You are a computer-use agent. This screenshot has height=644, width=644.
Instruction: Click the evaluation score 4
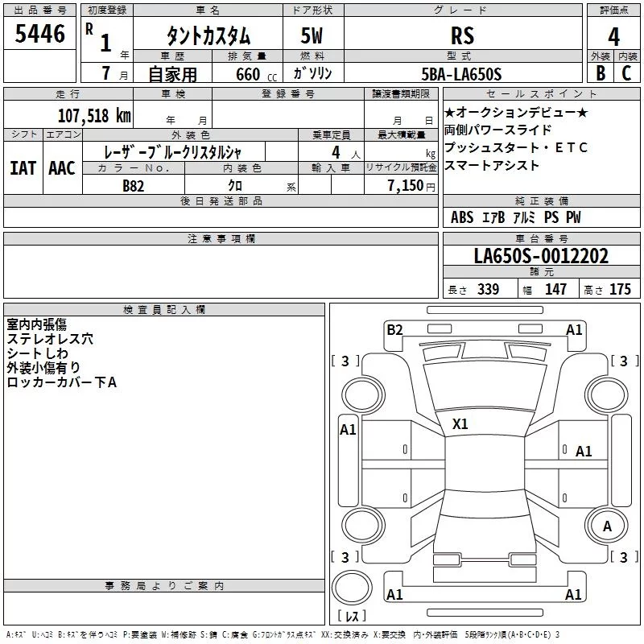(613, 36)
